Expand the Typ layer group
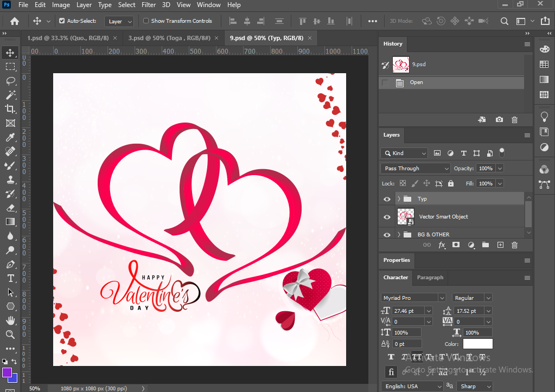The height and width of the screenshot is (392, 555). [x=399, y=199]
